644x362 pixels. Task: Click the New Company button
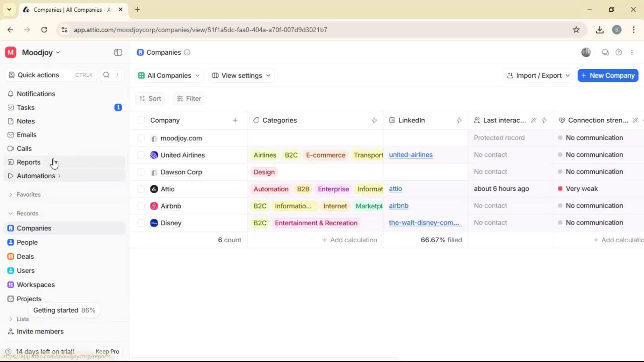[x=608, y=75]
